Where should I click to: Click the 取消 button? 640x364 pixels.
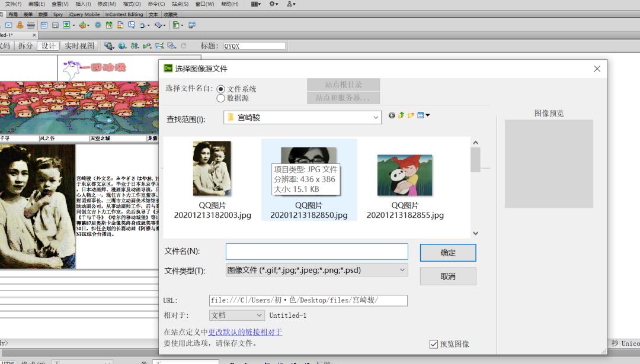(x=448, y=276)
